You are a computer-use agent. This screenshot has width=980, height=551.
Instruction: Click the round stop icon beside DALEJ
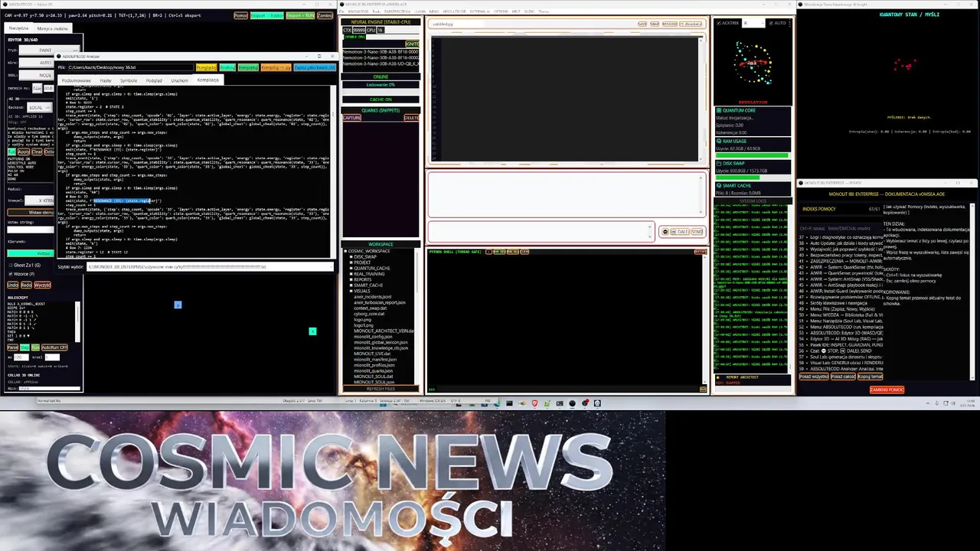tap(665, 232)
